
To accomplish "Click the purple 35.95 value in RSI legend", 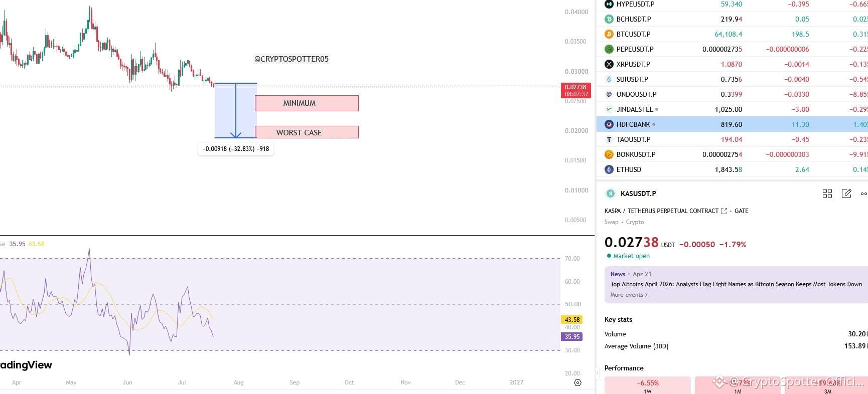I will pos(17,244).
